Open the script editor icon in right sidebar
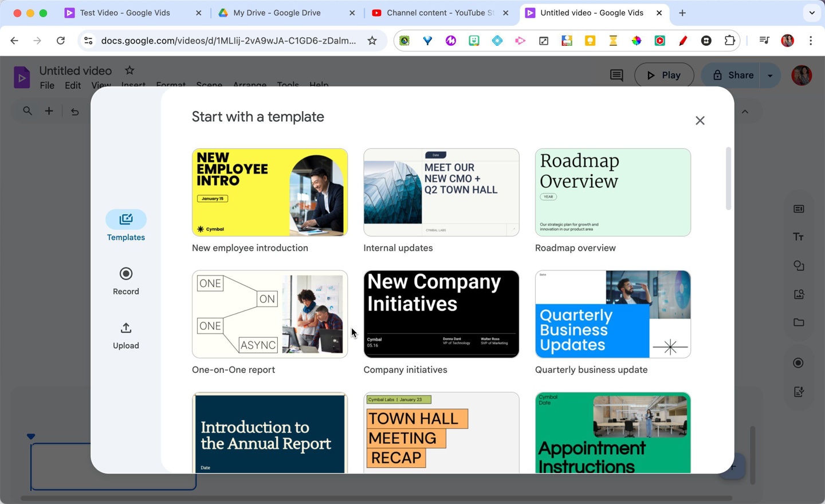This screenshot has height=504, width=825. pos(799,392)
